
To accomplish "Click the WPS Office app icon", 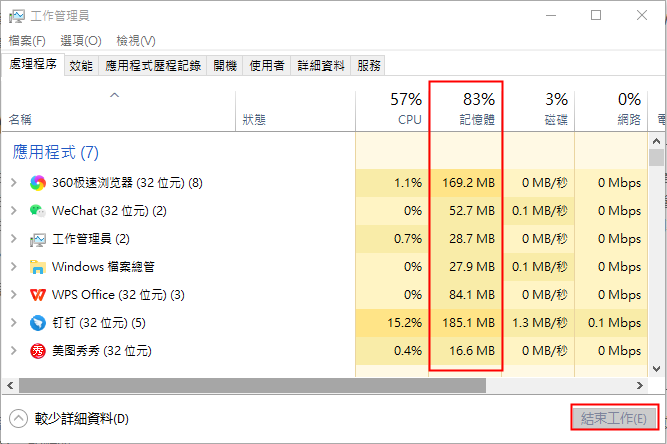I will click(x=38, y=295).
